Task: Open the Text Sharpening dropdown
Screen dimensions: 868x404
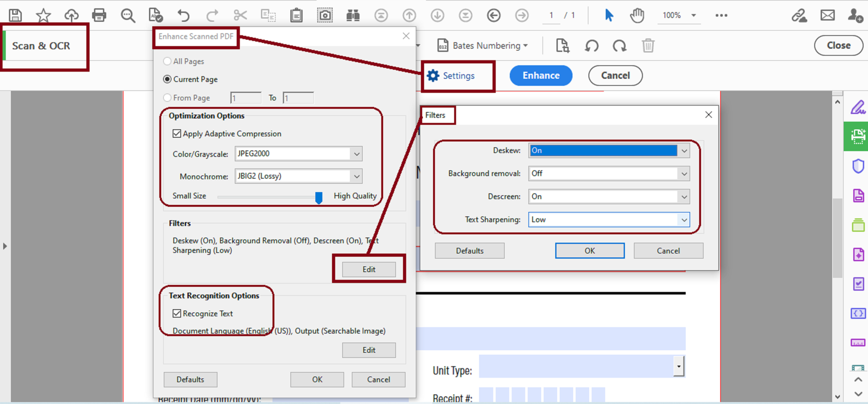Action: pyautogui.click(x=609, y=220)
